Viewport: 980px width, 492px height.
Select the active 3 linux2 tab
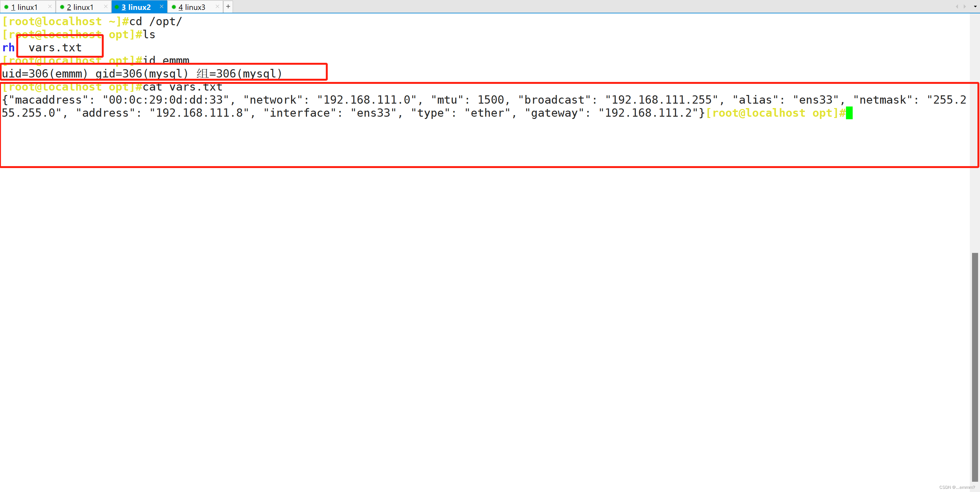coord(136,7)
